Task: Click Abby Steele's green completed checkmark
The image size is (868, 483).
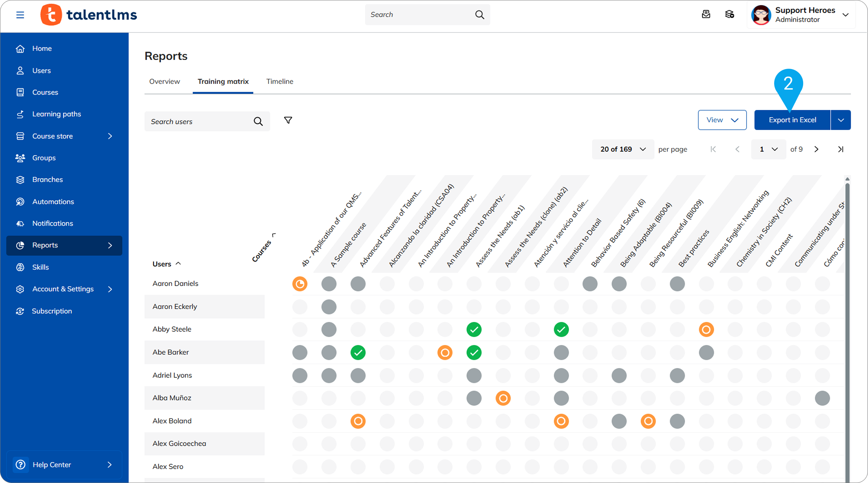Action: click(474, 329)
